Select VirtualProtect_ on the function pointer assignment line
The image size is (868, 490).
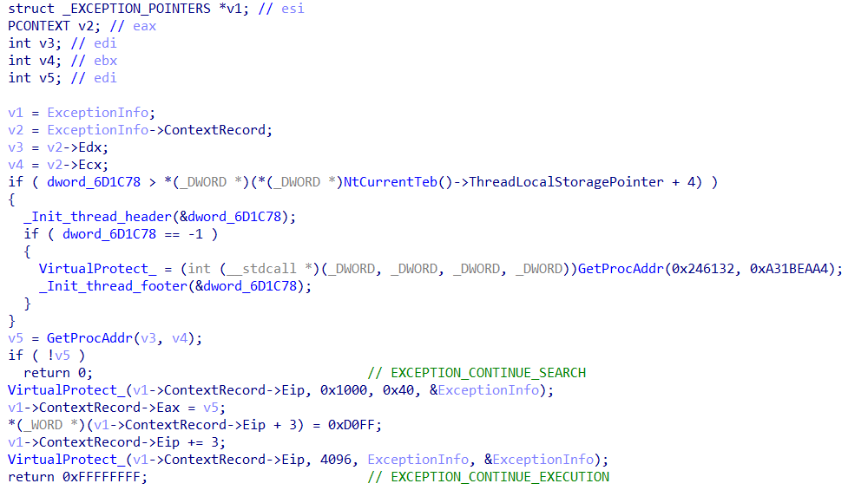tap(97, 269)
